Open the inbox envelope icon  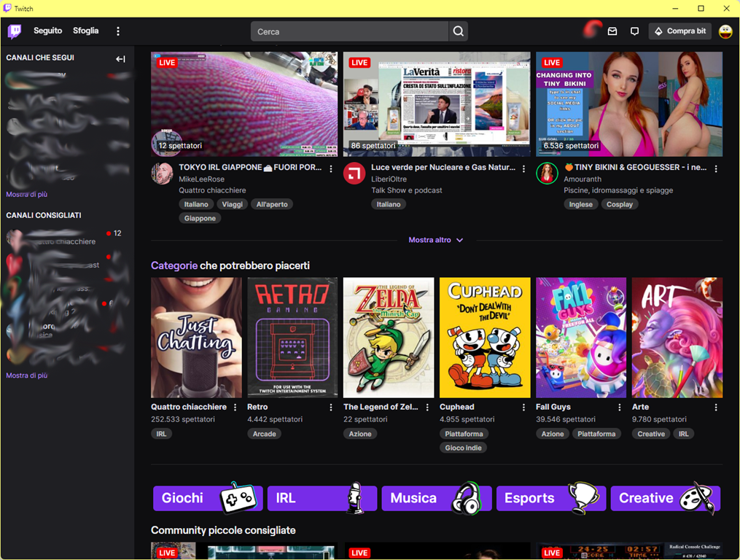tap(612, 31)
